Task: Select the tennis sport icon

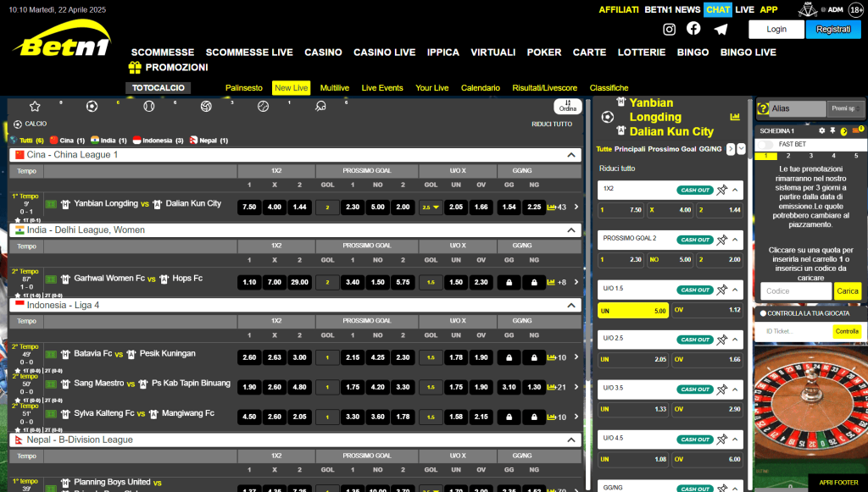Action: [x=151, y=106]
